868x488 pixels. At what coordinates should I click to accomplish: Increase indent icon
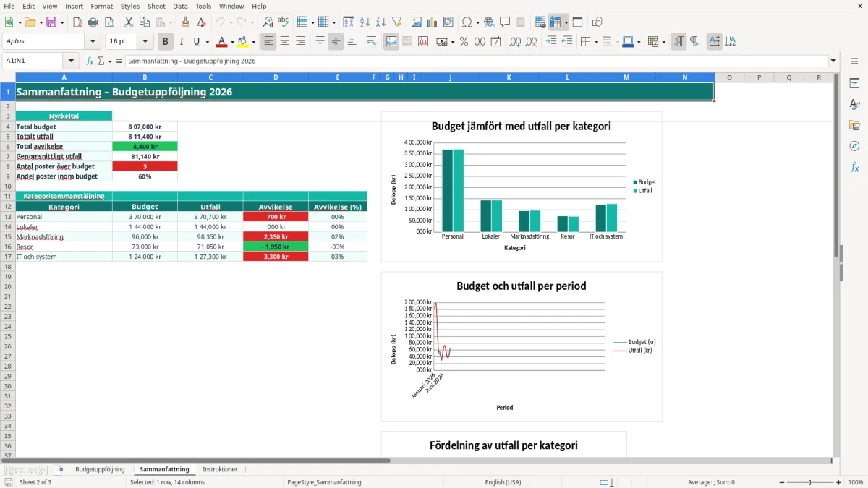pos(551,42)
